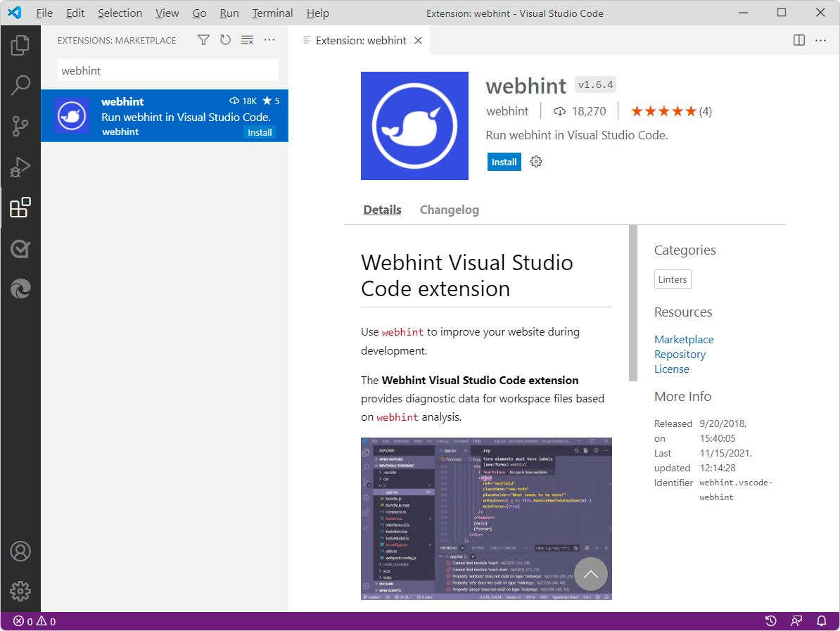Click the scroll-to-top arrow button
Viewport: 840px width, 631px height.
coord(591,574)
